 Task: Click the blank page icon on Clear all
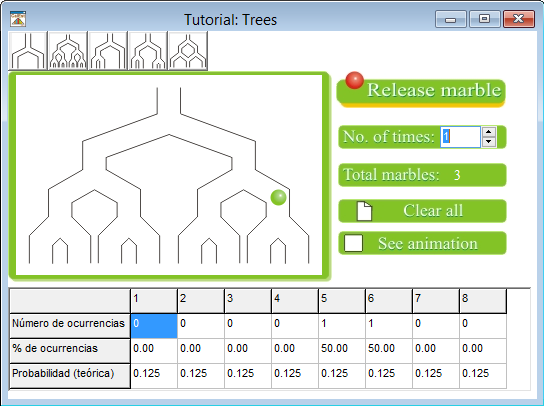coord(364,211)
